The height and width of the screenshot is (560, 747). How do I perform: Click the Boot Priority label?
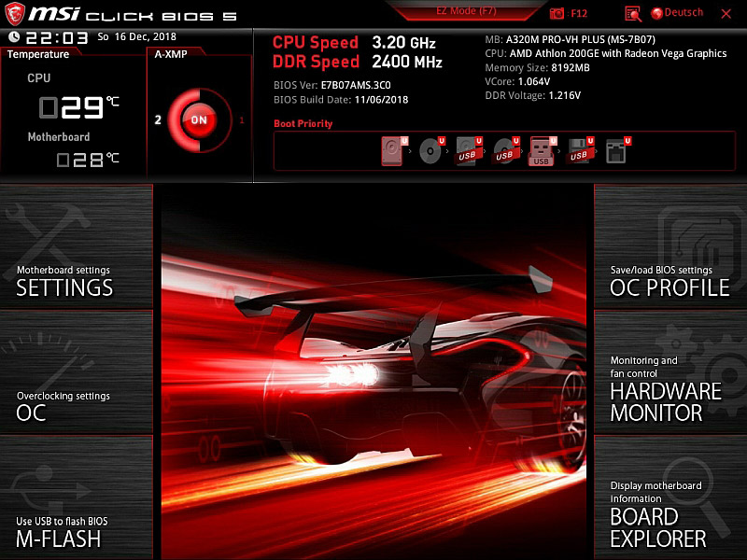(303, 123)
